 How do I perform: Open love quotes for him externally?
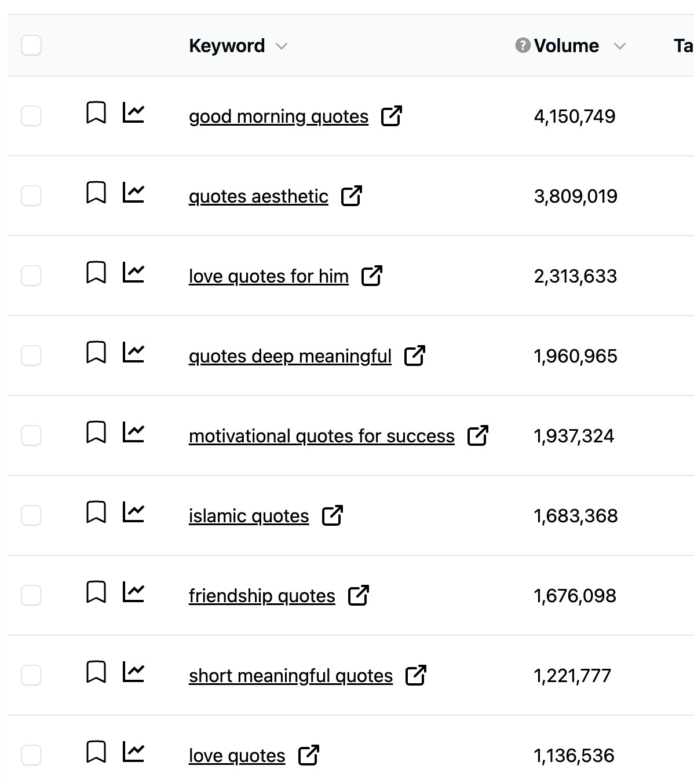click(x=371, y=276)
